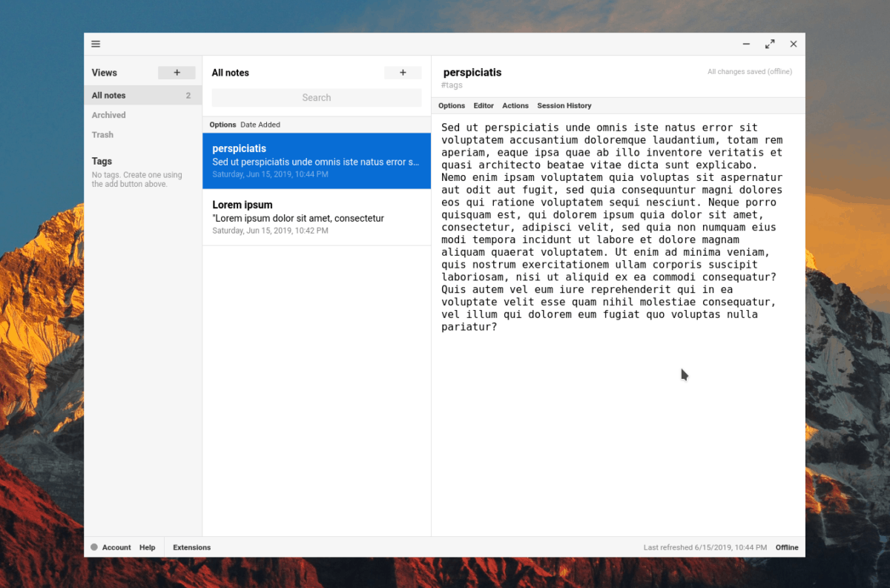The image size is (890, 588).
Task: View Session History for this note
Action: click(x=564, y=105)
